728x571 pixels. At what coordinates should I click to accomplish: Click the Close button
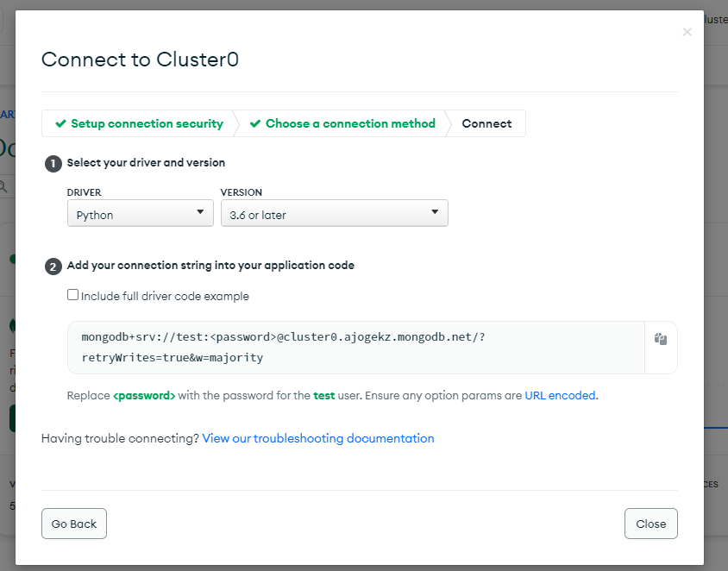pyautogui.click(x=651, y=524)
